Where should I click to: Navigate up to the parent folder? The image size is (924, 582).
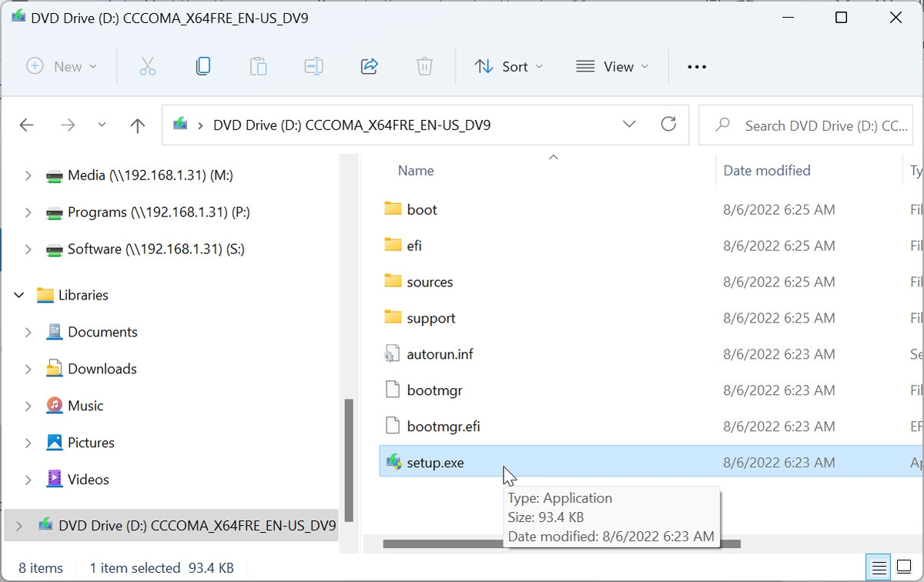136,125
